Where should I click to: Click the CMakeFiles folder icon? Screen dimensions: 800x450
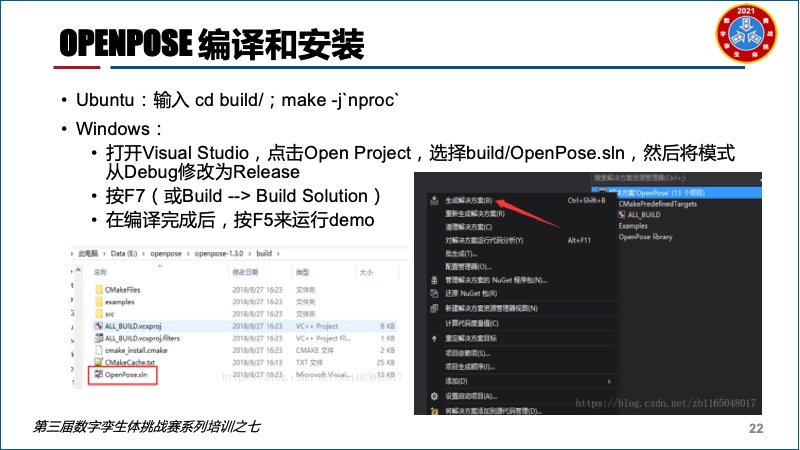pos(99,289)
